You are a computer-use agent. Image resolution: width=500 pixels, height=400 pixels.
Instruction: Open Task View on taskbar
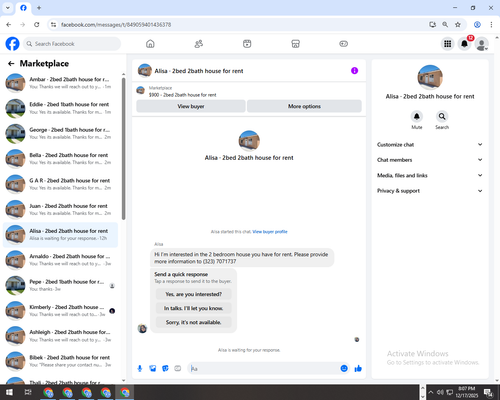pos(28,392)
